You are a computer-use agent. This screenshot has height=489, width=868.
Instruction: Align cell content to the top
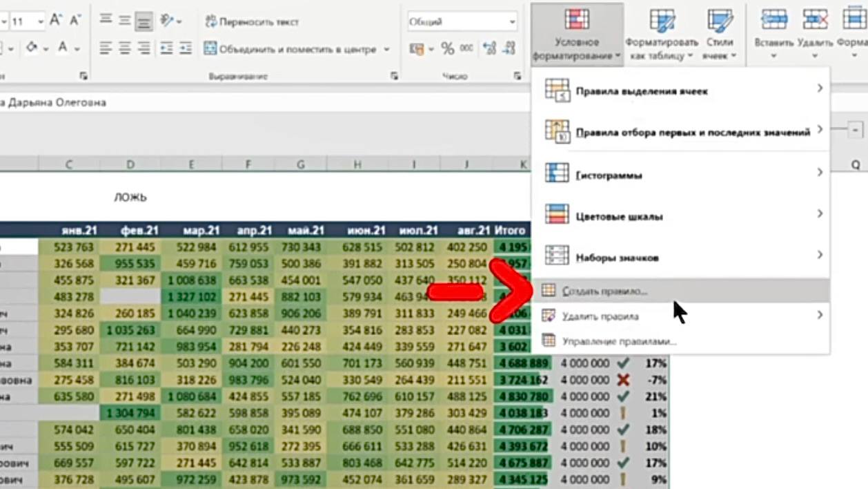106,21
